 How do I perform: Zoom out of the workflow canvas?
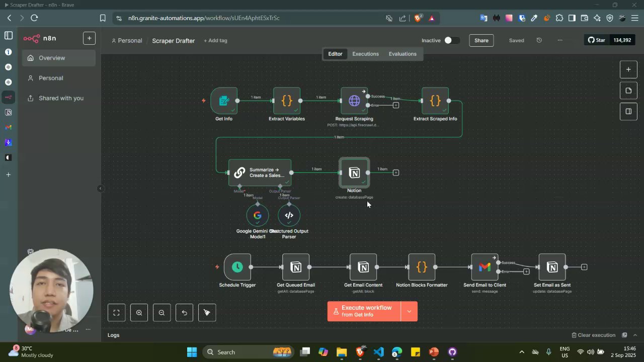(x=162, y=313)
